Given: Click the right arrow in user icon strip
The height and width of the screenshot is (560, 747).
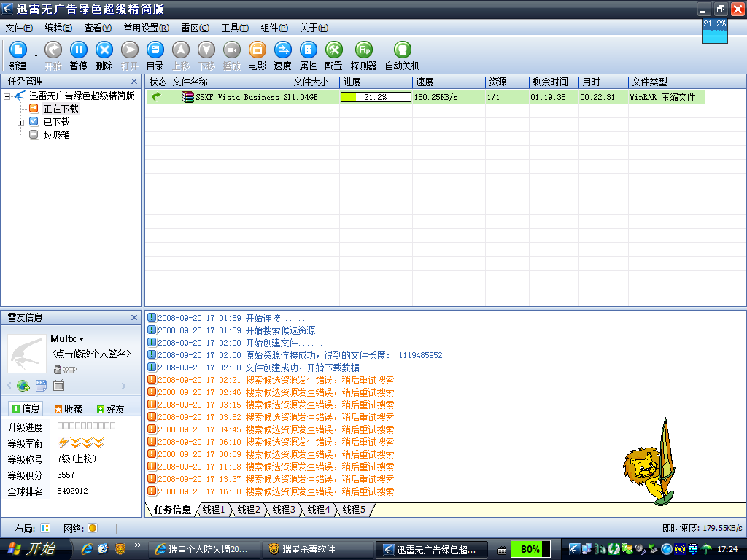Looking at the screenshot, I should [x=124, y=386].
